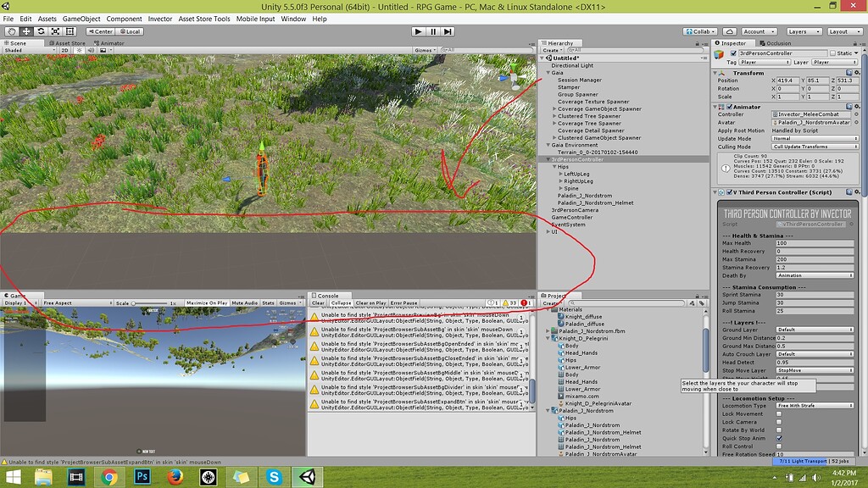Select the Scale tool
The width and height of the screenshot is (868, 488).
(x=54, y=31)
